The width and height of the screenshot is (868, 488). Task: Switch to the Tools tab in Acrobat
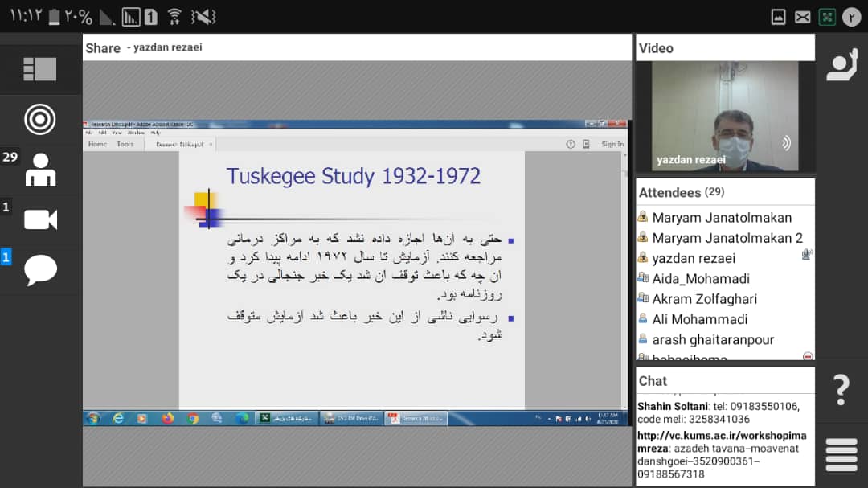[x=125, y=145]
